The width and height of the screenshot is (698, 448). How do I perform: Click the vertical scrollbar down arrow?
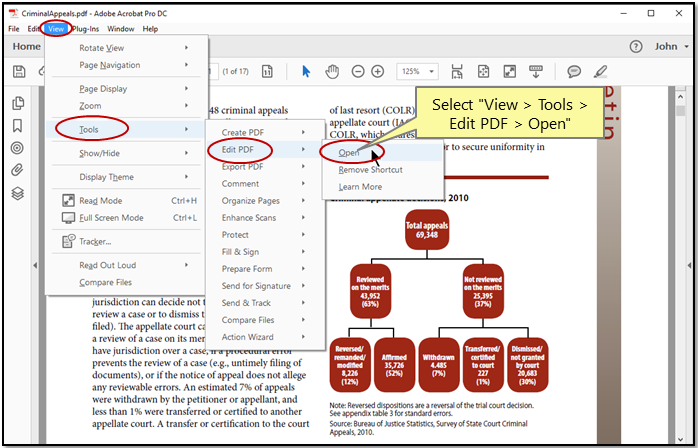pyautogui.click(x=680, y=440)
